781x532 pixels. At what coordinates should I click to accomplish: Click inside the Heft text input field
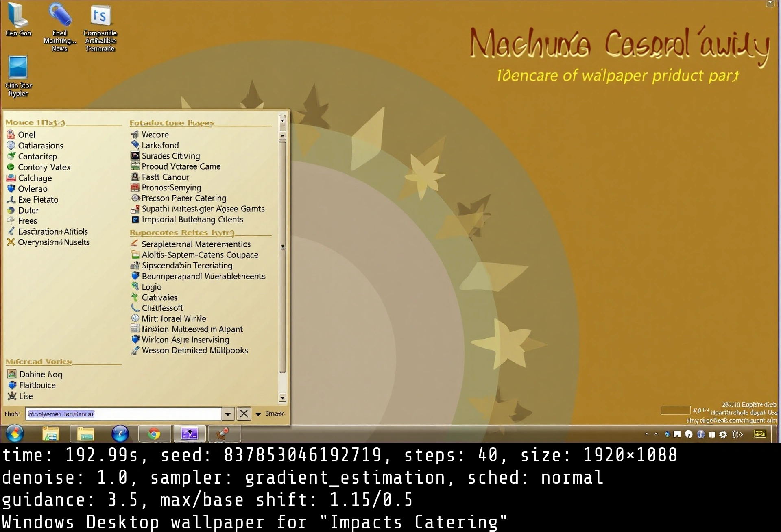(x=122, y=414)
